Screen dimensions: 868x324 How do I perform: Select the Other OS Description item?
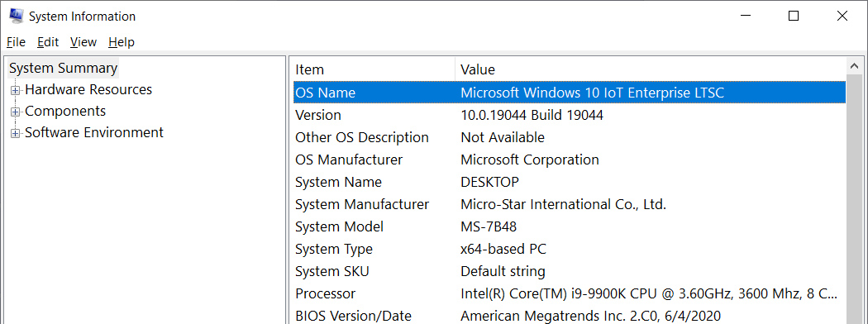[x=362, y=137]
